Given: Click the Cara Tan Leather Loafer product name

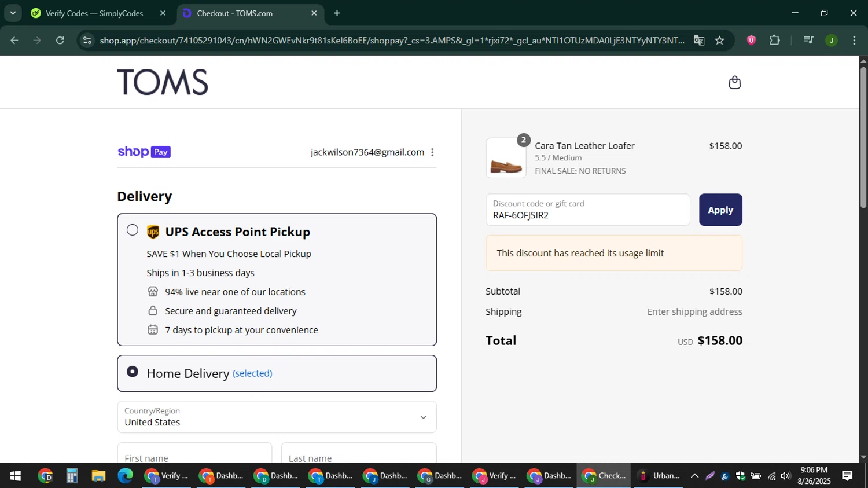Looking at the screenshot, I should 584,146.
